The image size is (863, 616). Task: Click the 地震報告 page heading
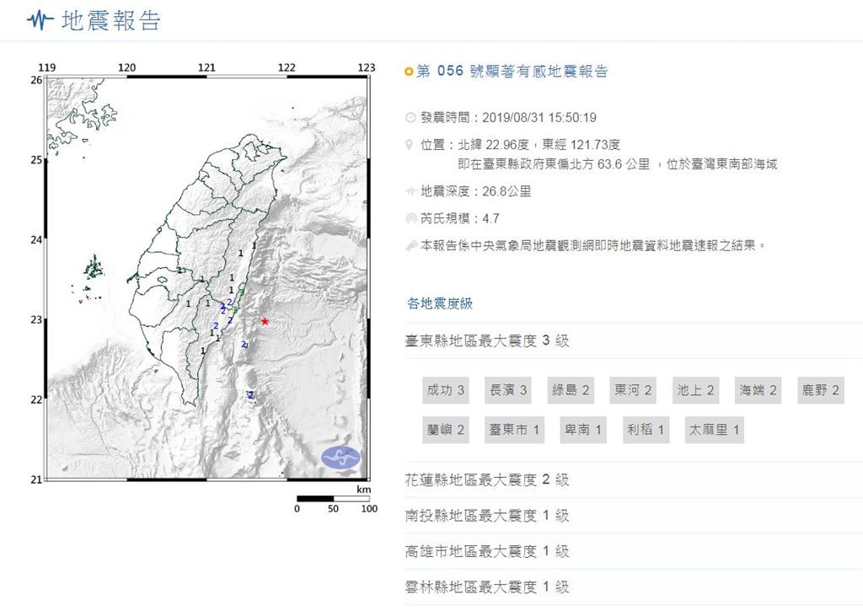click(x=110, y=21)
